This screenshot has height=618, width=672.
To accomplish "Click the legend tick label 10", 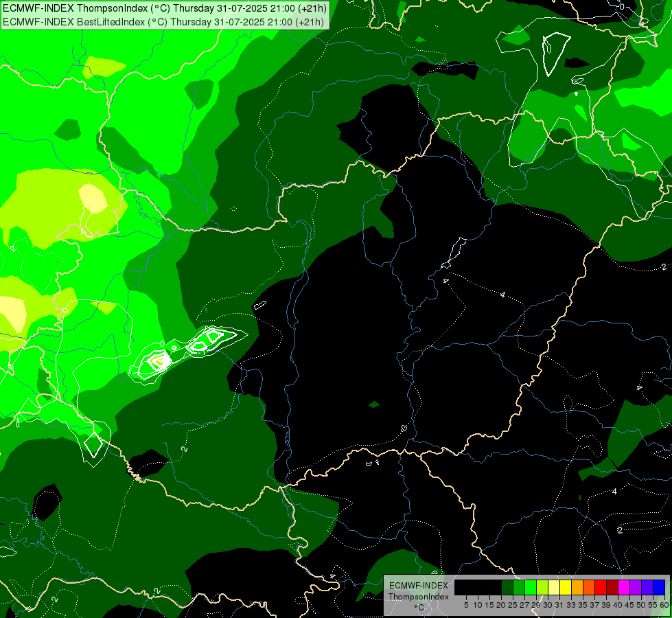I will tap(478, 605).
